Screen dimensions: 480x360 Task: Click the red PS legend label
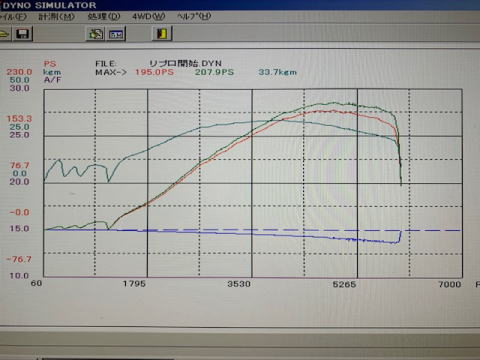[x=50, y=64]
